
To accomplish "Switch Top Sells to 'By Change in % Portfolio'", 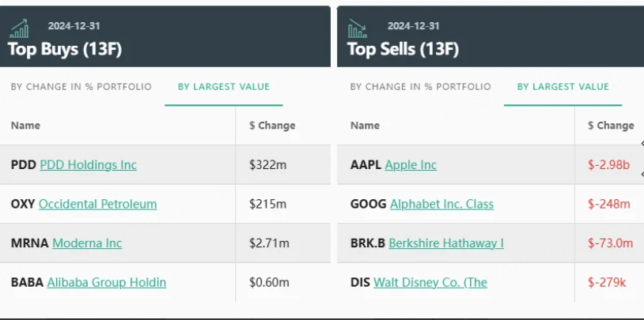I will [420, 87].
